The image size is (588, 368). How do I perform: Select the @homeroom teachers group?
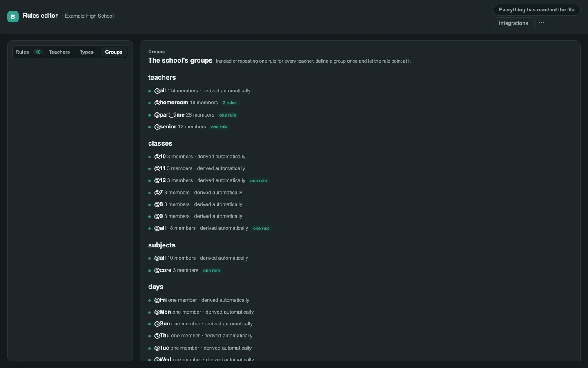coord(171,103)
